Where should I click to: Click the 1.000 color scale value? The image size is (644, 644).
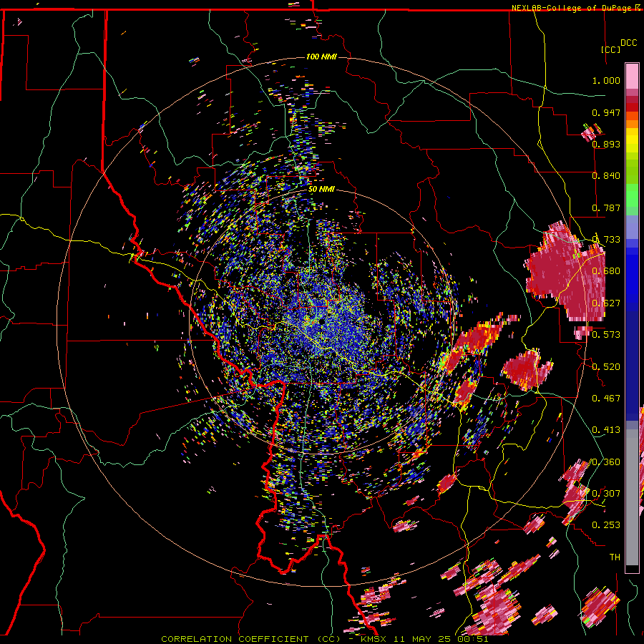606,80
